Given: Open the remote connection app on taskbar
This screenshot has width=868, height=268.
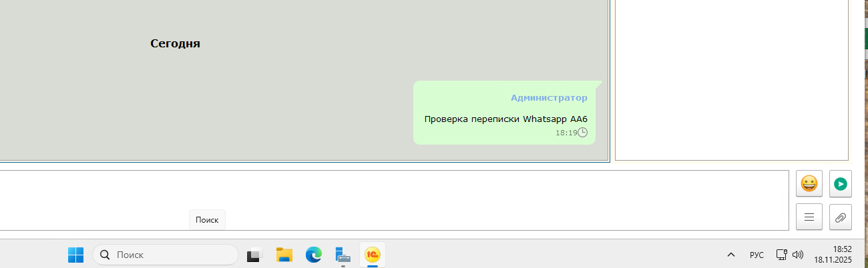Looking at the screenshot, I should [x=343, y=255].
